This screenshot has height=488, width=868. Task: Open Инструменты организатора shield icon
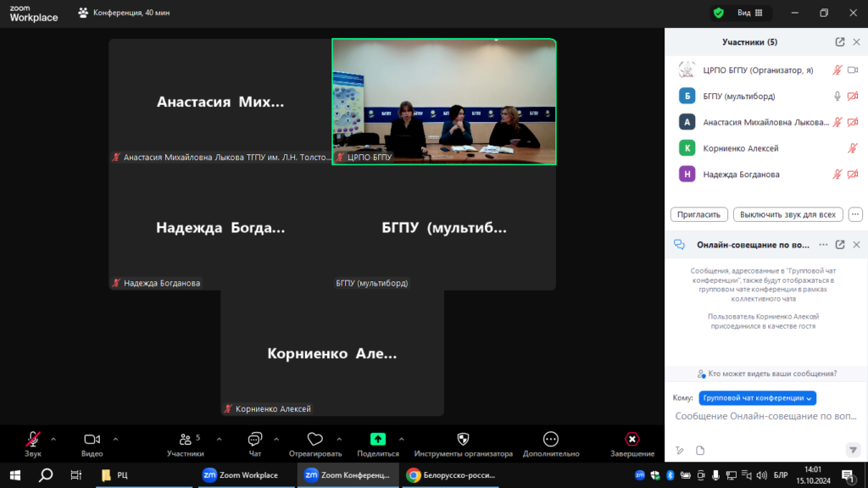[463, 439]
